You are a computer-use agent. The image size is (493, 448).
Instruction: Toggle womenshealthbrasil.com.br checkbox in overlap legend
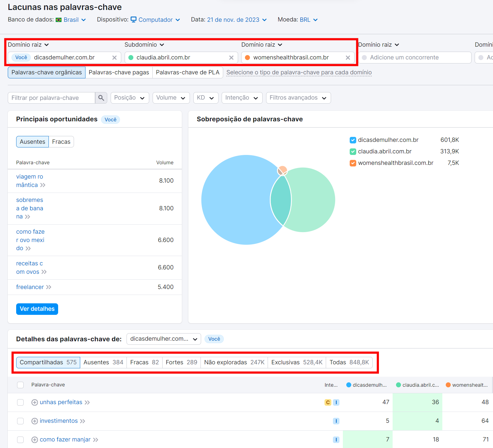click(x=353, y=163)
